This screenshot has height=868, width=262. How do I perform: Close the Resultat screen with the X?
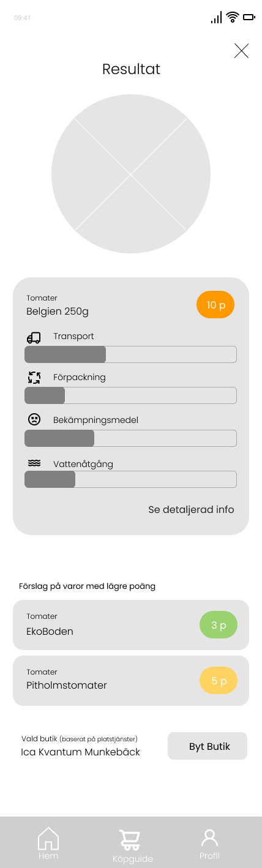coord(241,51)
